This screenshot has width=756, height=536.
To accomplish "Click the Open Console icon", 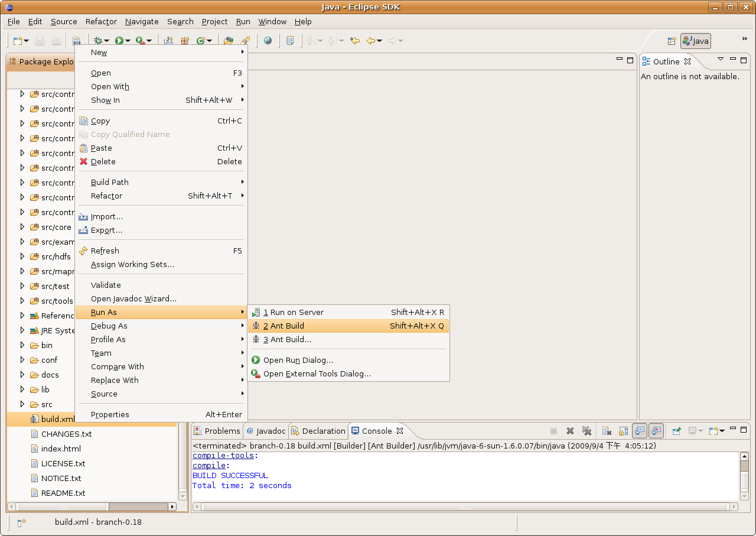I will 713,431.
